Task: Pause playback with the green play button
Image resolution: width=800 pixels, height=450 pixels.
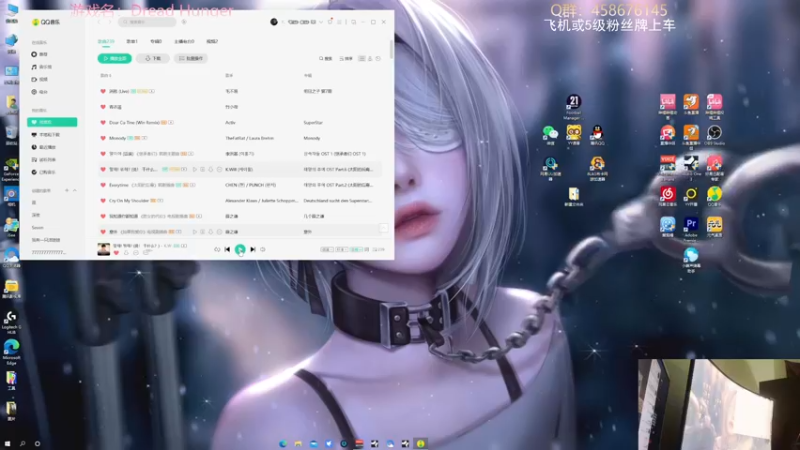Action: tap(240, 249)
